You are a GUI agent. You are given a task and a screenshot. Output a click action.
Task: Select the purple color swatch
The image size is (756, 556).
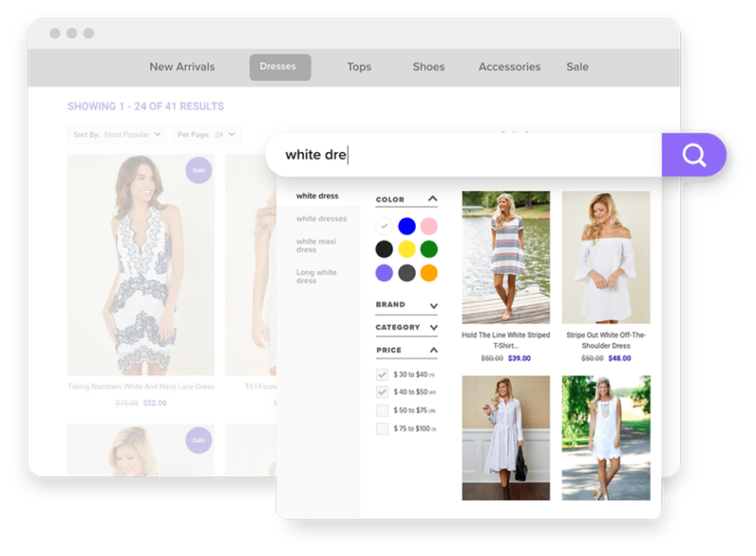click(385, 272)
